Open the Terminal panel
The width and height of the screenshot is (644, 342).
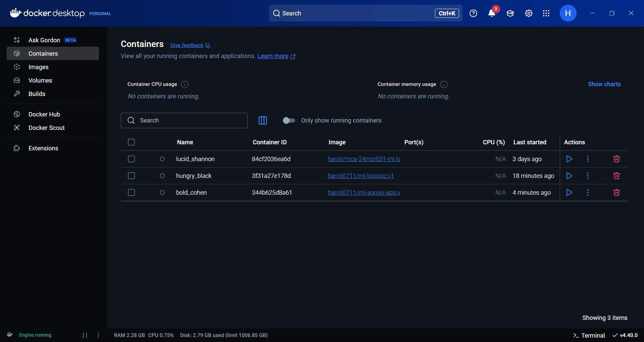(x=589, y=335)
